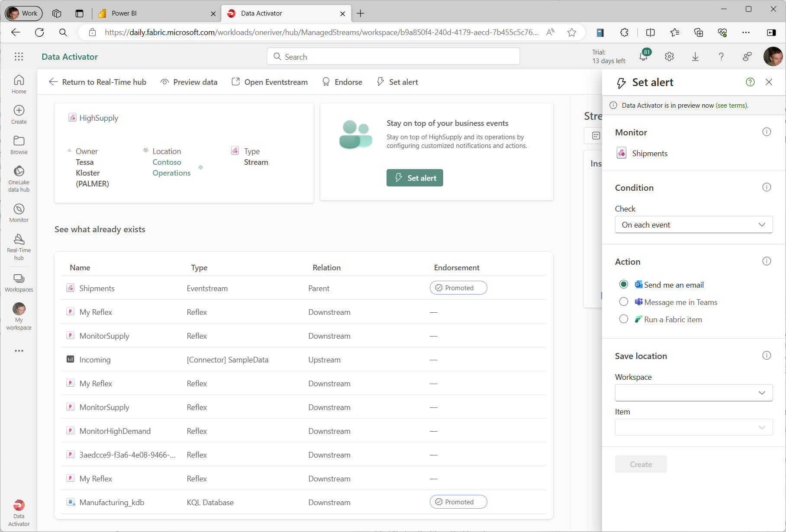786x532 pixels.
Task: Show info for Action section
Action: (767, 261)
